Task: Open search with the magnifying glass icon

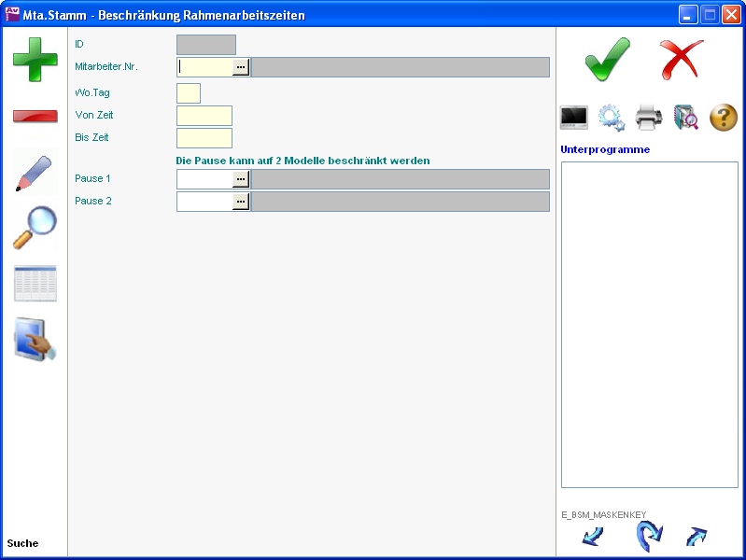Action: [x=35, y=228]
